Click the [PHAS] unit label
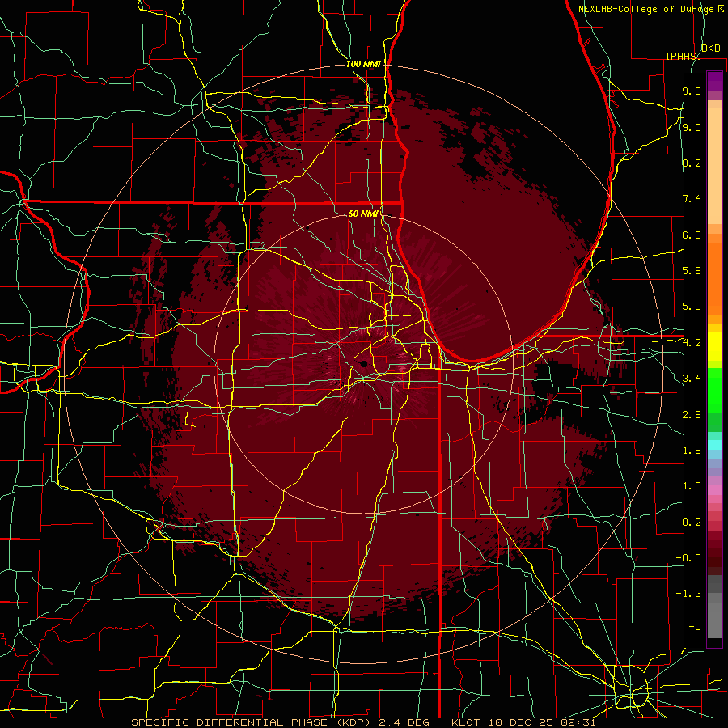This screenshot has height=728, width=728. 684,56
